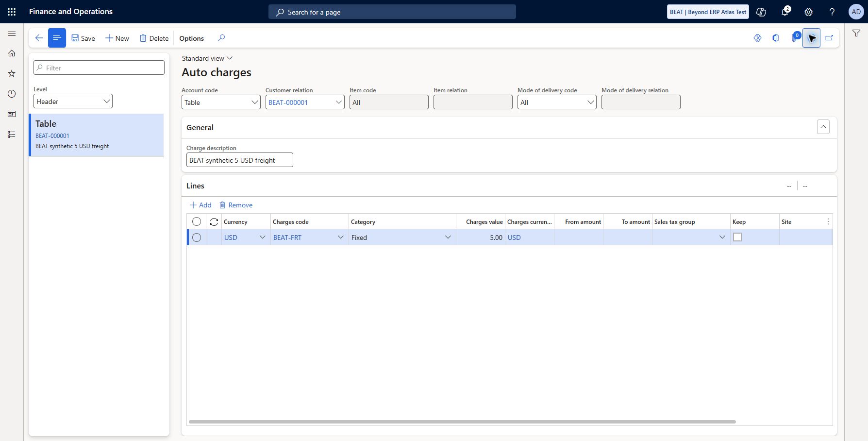Select the USD BEAT-FRT row radio

[x=197, y=237]
